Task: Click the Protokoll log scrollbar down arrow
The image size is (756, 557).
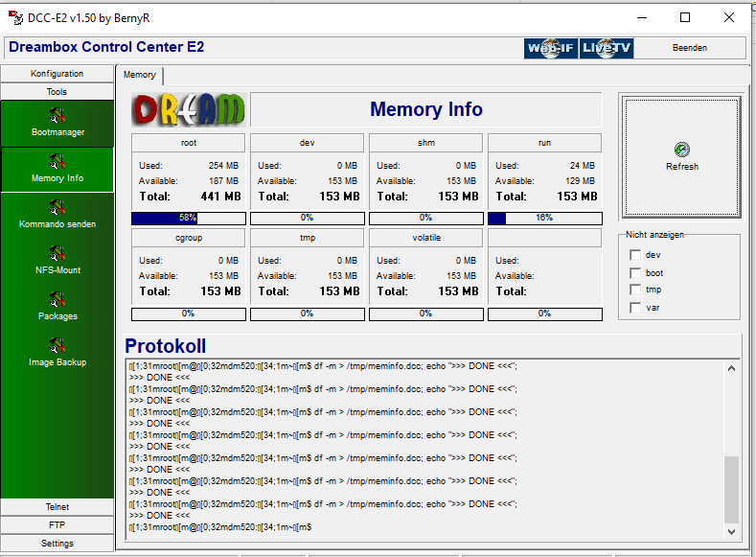Action: click(732, 530)
